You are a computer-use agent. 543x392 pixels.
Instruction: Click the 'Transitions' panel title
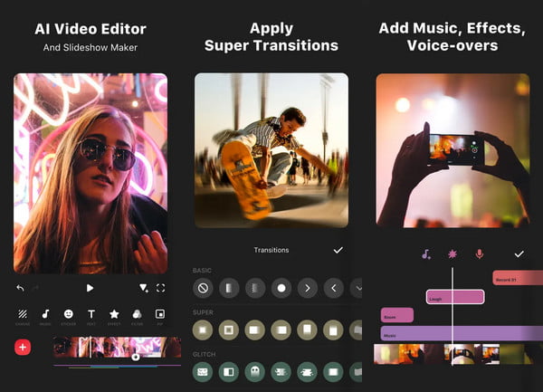pos(271,250)
